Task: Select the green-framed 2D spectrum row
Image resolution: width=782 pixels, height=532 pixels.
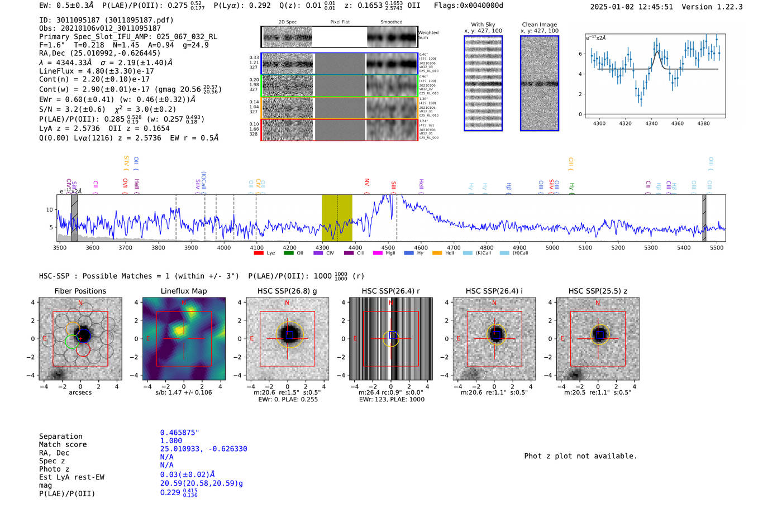Action: pyautogui.click(x=340, y=86)
